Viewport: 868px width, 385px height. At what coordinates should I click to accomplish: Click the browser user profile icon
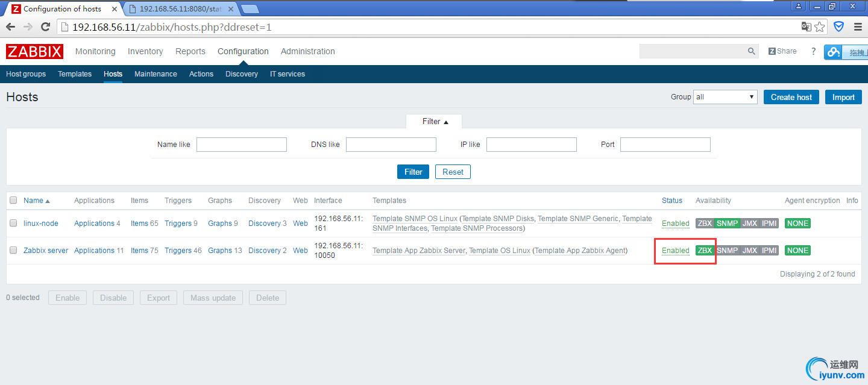click(x=799, y=6)
